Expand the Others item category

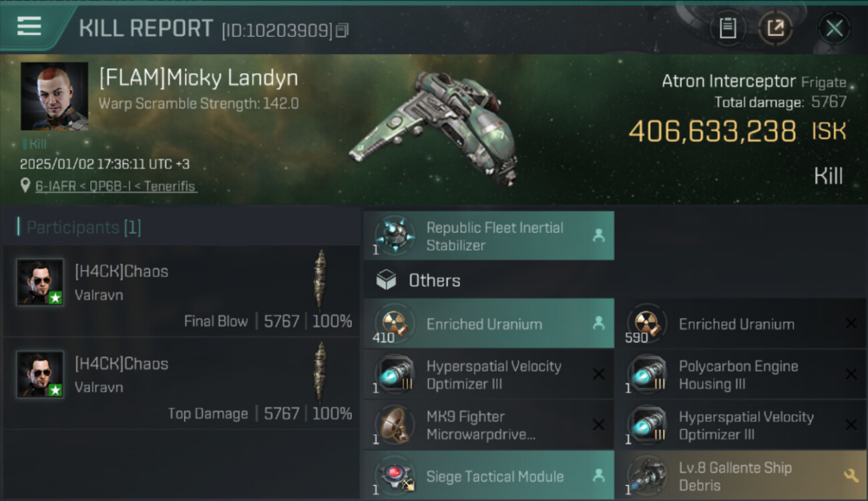point(418,280)
